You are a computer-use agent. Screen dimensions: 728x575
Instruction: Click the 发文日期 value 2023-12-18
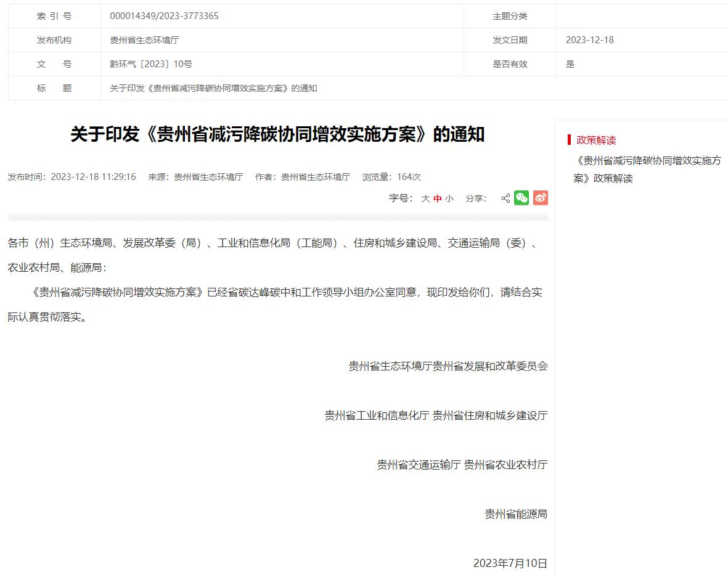(x=589, y=40)
